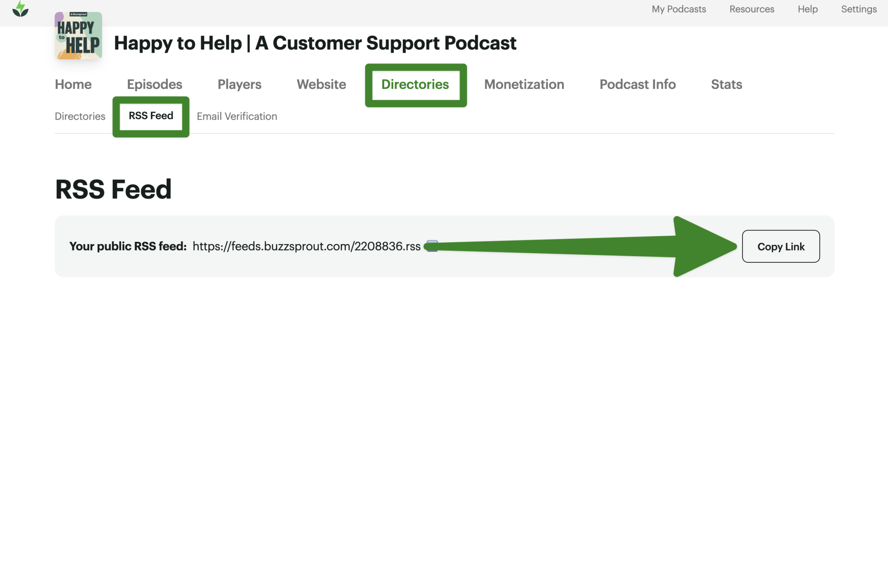The image size is (888, 588).
Task: Open the Monetization tab
Action: click(x=523, y=84)
